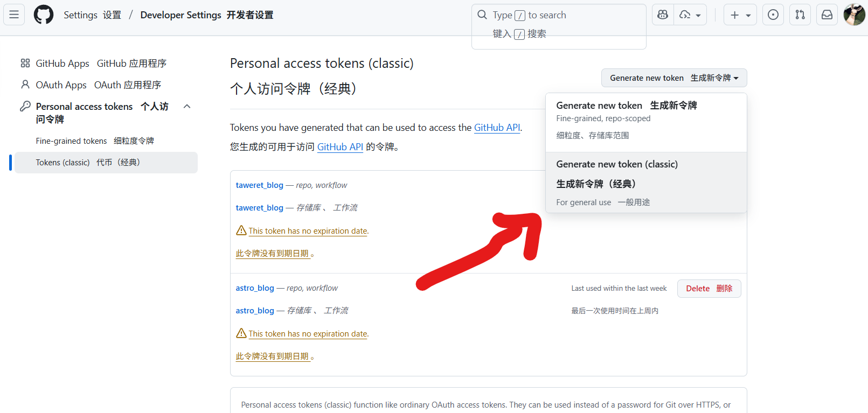
Task: Select Personal access tokens sidebar item
Action: click(102, 113)
